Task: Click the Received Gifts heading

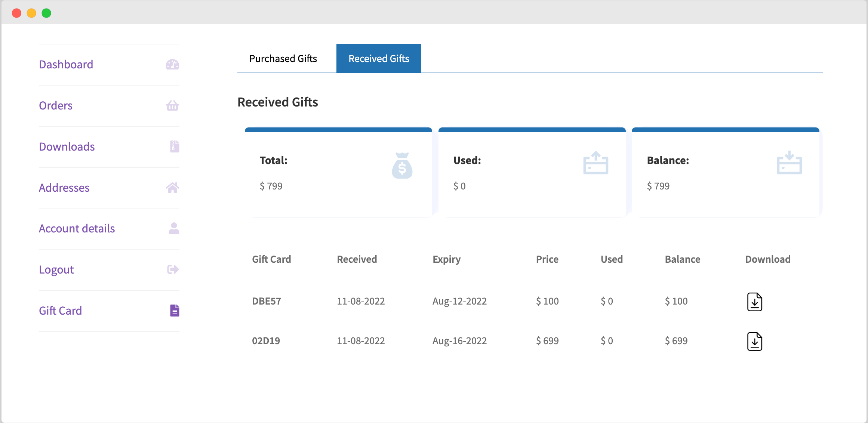Action: click(277, 102)
